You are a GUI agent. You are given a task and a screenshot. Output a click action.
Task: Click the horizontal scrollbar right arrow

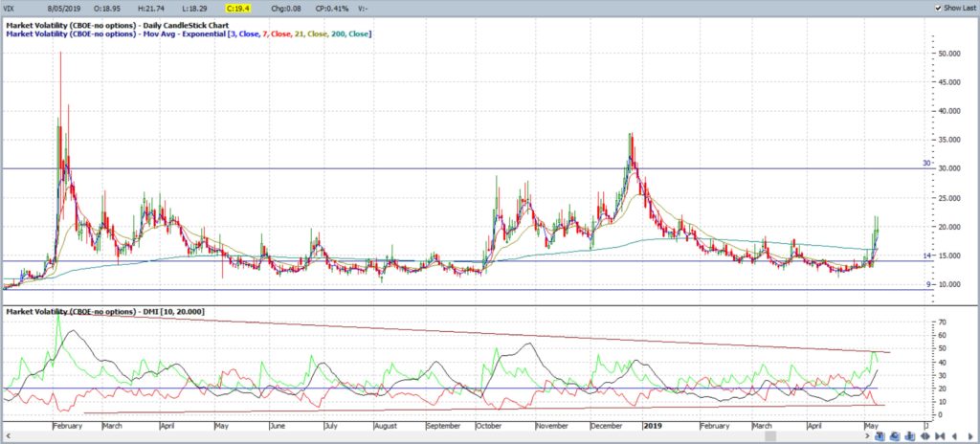pyautogui.click(x=867, y=436)
